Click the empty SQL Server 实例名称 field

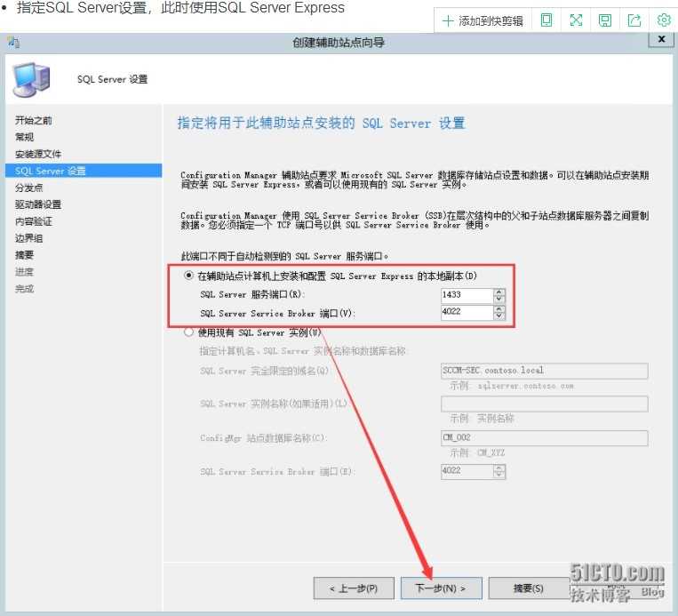(x=545, y=404)
